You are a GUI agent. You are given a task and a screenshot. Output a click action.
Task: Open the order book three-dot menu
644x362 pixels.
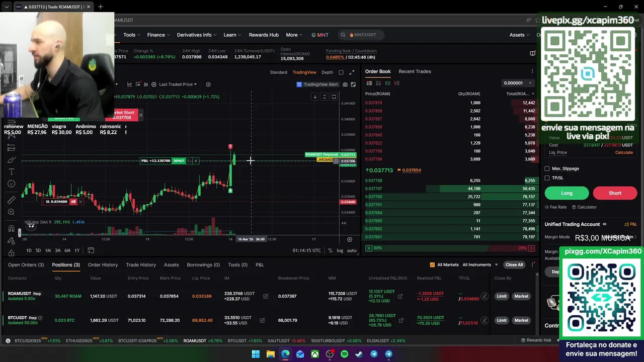(x=532, y=71)
